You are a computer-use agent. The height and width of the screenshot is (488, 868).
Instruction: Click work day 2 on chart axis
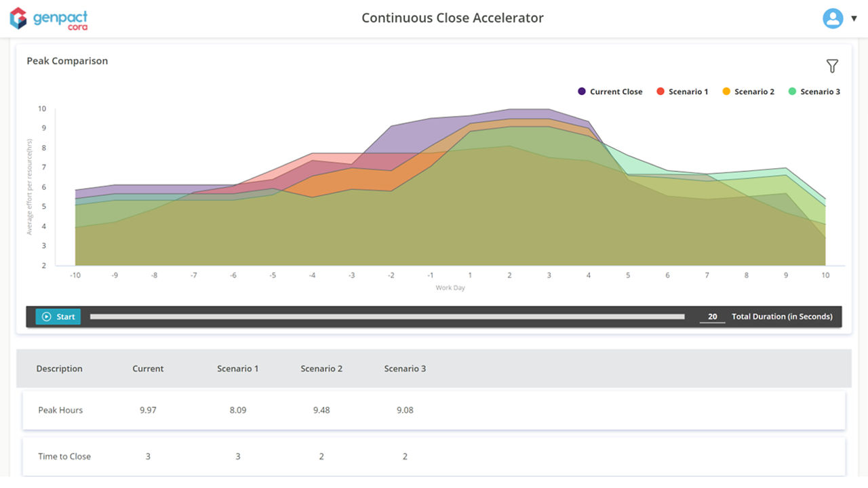[510, 276]
